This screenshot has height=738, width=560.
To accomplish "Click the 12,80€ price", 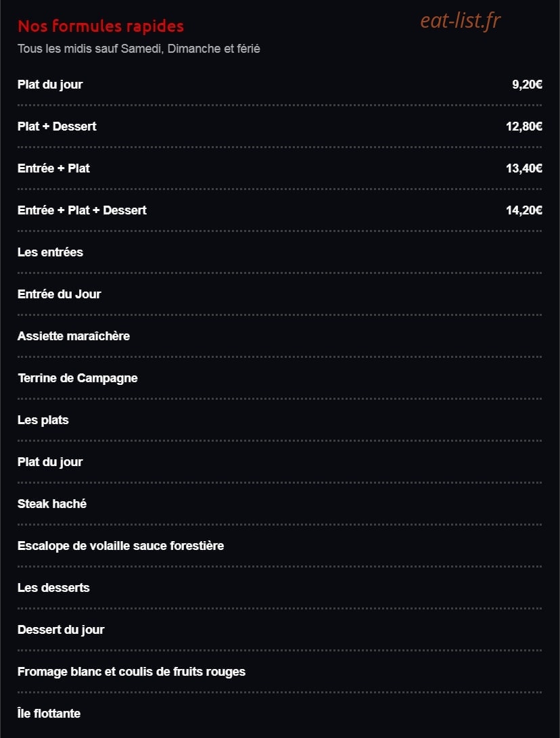I will click(x=524, y=126).
